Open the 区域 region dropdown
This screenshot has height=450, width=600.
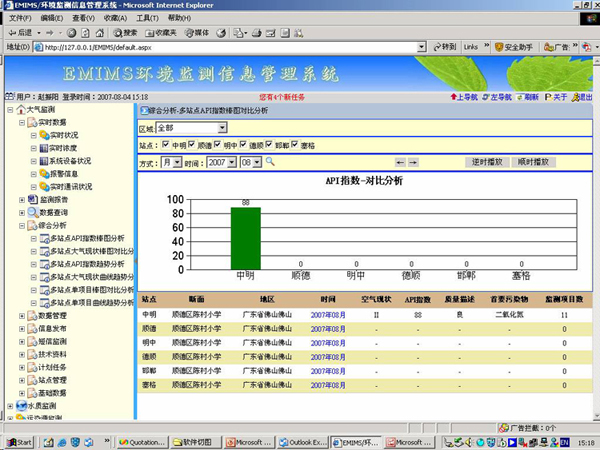pyautogui.click(x=191, y=128)
